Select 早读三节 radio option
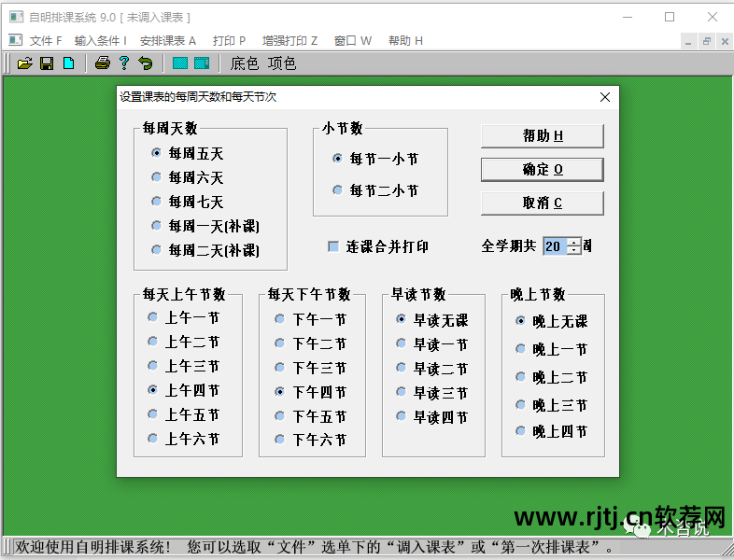734x560 pixels. pos(432,393)
